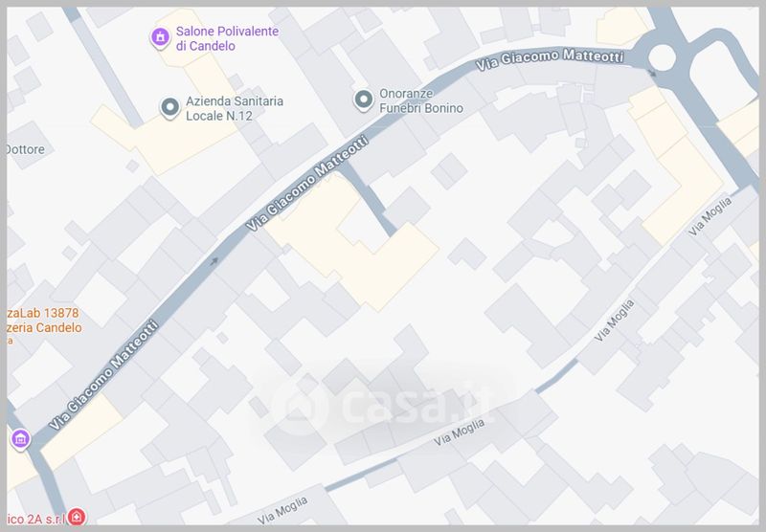
Task: Click the one-way arrow entering the roundabout
Action: tap(652, 74)
